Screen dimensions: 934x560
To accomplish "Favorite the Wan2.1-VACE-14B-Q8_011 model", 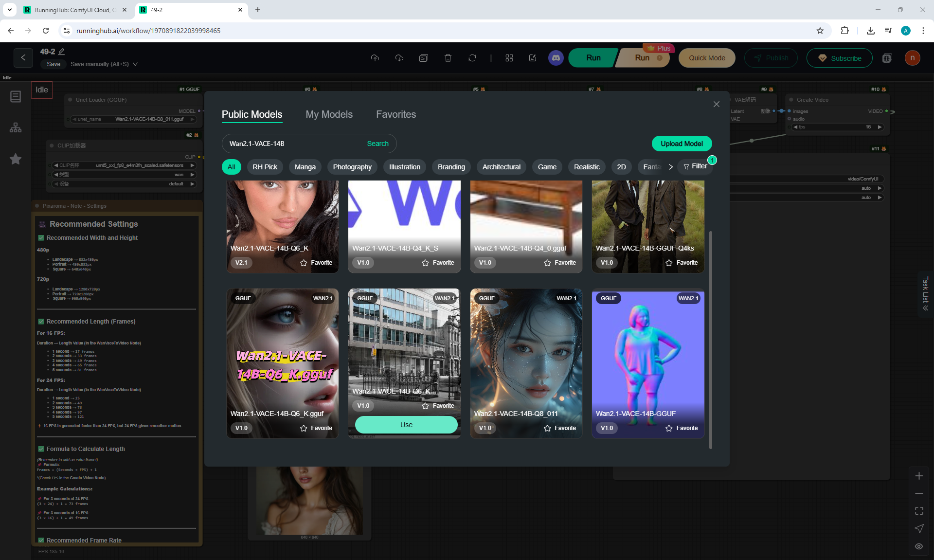I will [560, 428].
